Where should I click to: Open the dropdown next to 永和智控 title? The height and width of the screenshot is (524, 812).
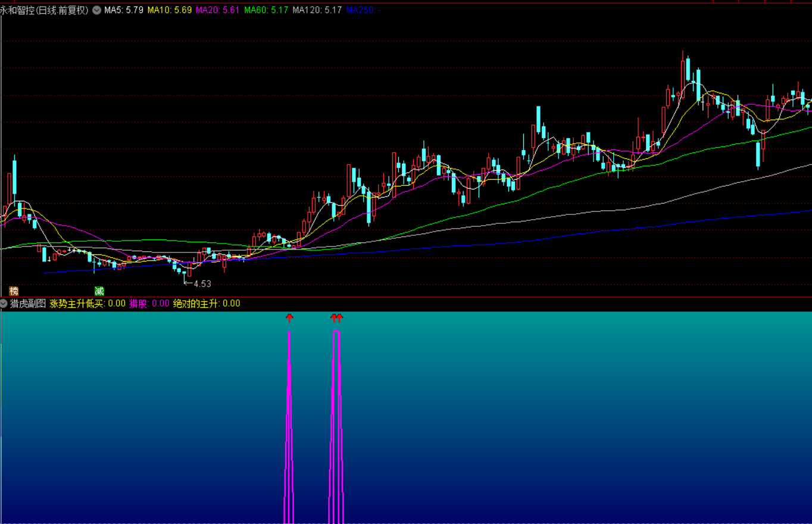(x=96, y=10)
